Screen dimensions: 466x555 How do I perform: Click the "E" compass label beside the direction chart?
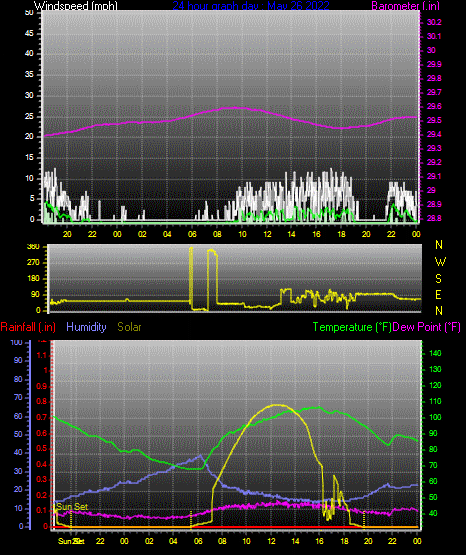438,294
